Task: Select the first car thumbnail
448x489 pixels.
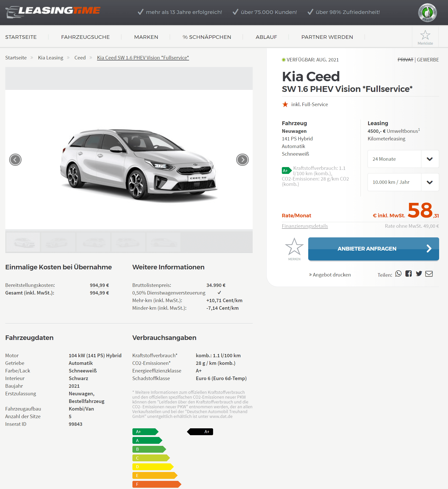Action: [23, 242]
